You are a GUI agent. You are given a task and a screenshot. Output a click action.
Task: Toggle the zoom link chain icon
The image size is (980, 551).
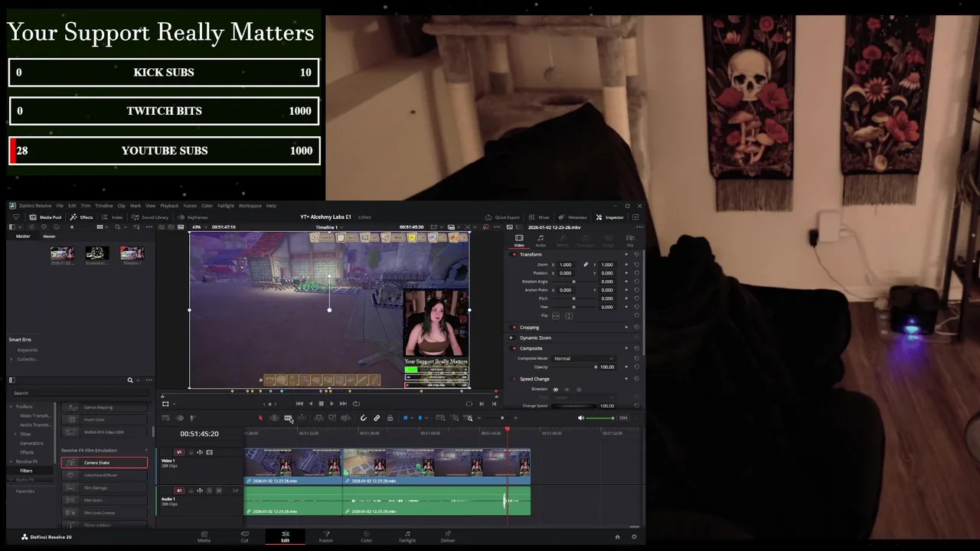click(x=586, y=265)
